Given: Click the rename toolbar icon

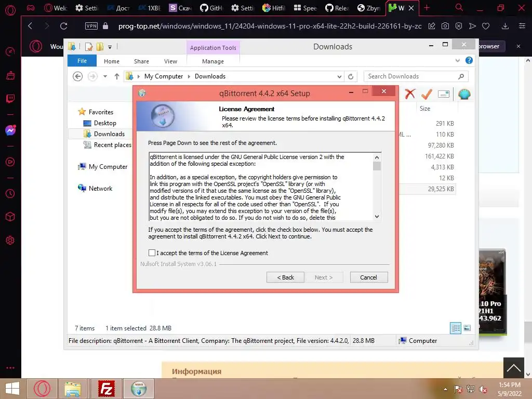Looking at the screenshot, I should click(444, 94).
